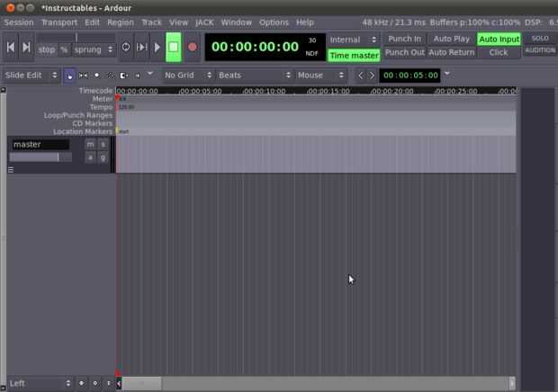Click the shuttle 'stop' speed display
The width and height of the screenshot is (558, 392).
(x=47, y=49)
